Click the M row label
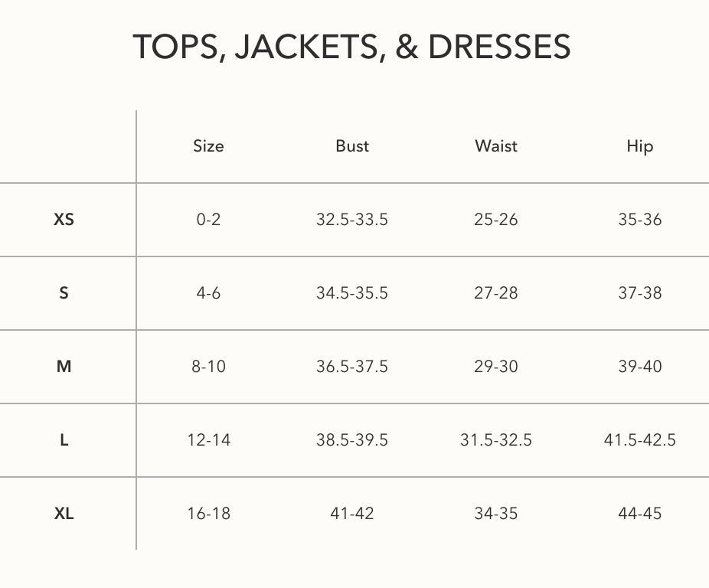 point(64,367)
